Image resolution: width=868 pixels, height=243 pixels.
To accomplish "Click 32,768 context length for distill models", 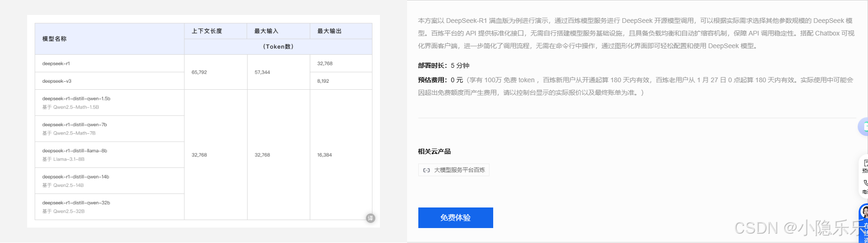I will (199, 155).
